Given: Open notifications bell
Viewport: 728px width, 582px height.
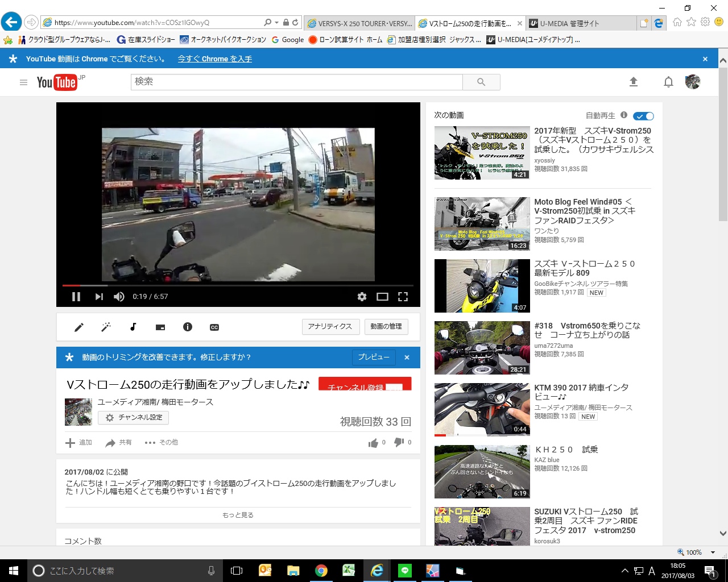Looking at the screenshot, I should [x=668, y=82].
